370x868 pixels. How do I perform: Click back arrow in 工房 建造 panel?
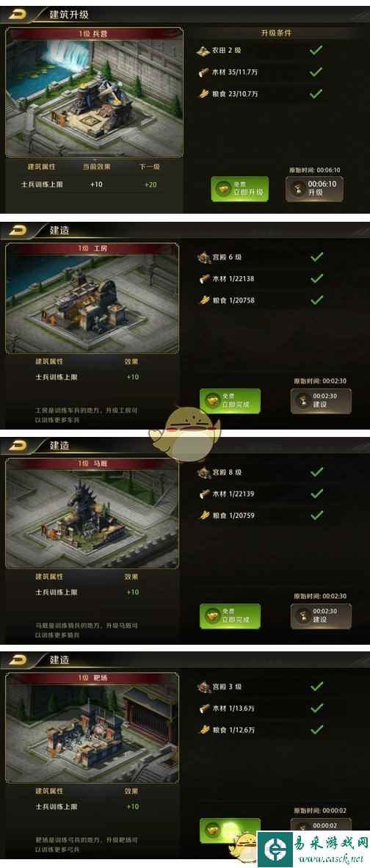click(x=19, y=230)
